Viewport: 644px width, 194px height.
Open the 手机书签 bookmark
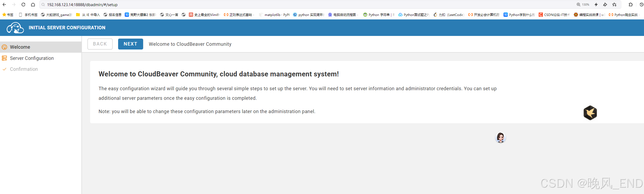pos(28,15)
